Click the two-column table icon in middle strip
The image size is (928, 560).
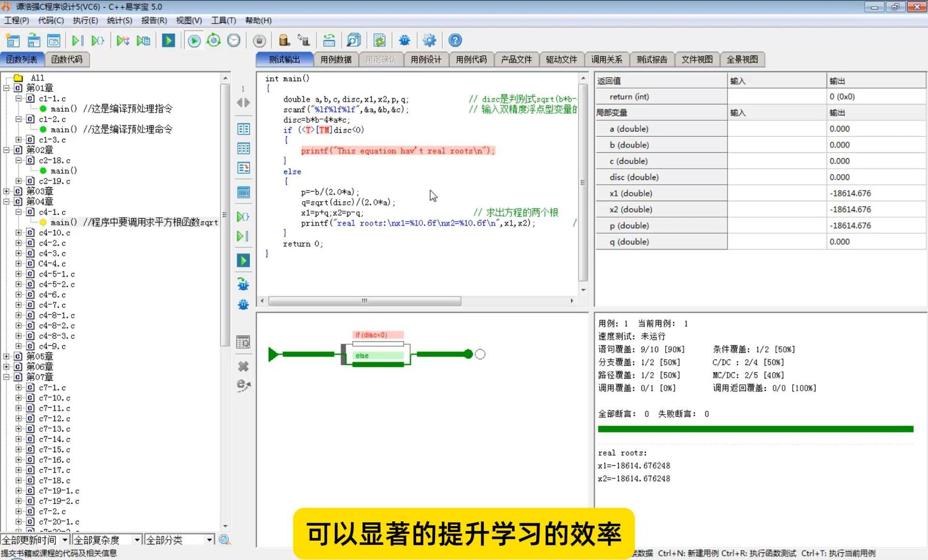243,129
